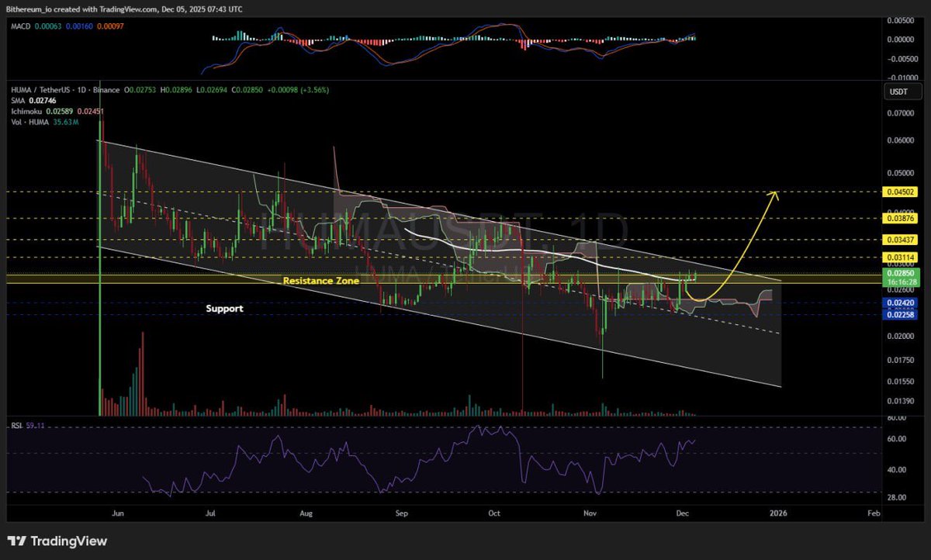This screenshot has width=931, height=560.
Task: Click the 2026 label on time axis
Action: tap(778, 513)
